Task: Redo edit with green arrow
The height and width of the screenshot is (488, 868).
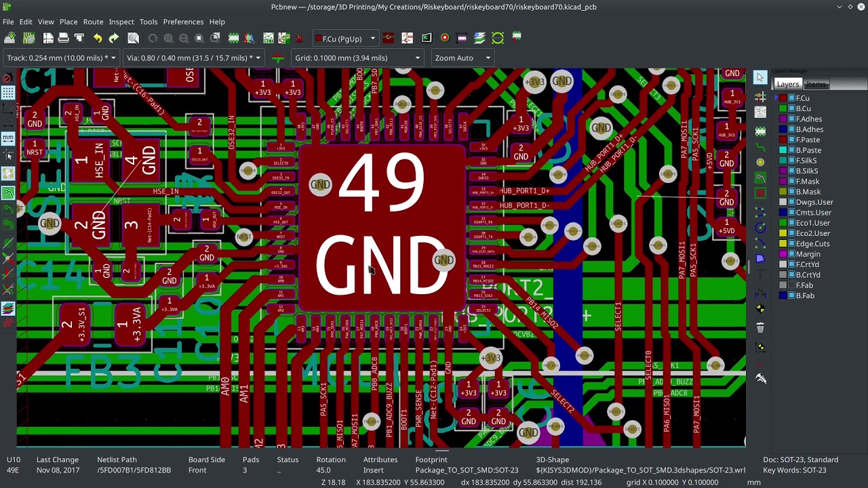Action: click(114, 38)
